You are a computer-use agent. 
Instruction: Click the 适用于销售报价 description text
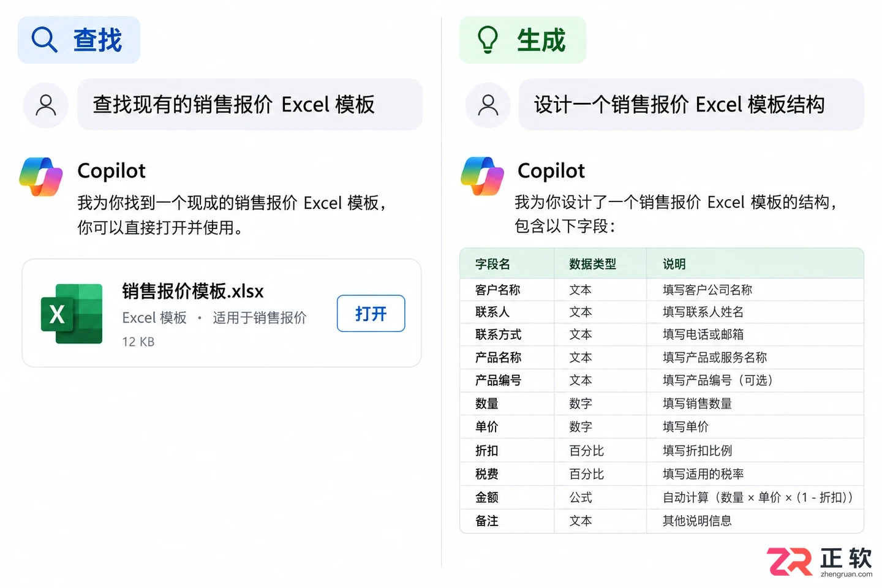pos(260,318)
